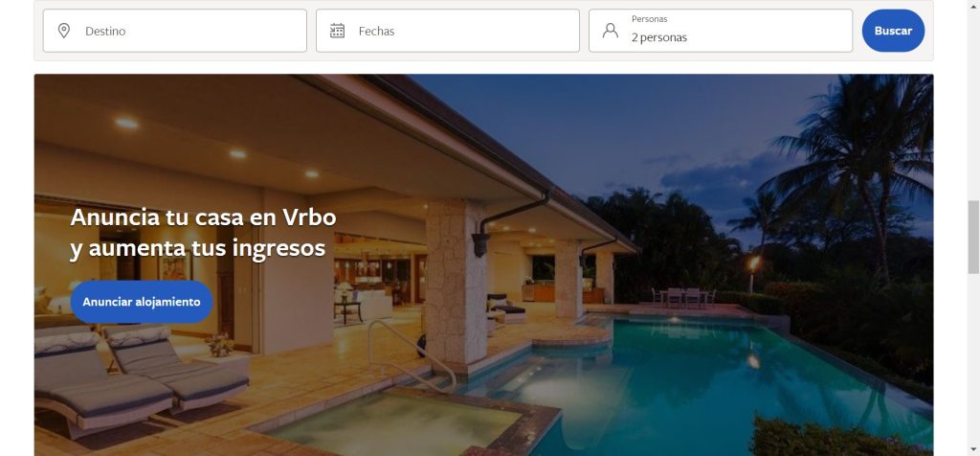The width and height of the screenshot is (980, 456).
Task: Focus the Destino input field
Action: point(175,31)
